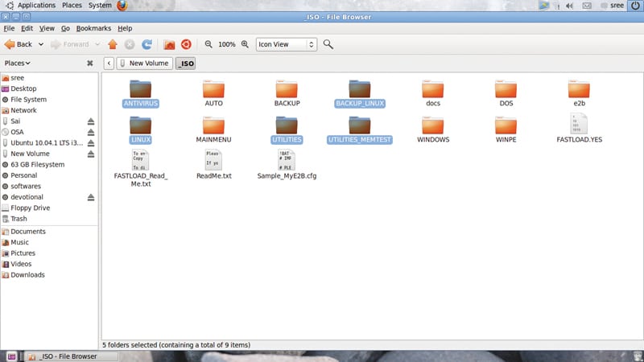Viewport: 644px width, 362px height.
Task: Zoom out using the minus magnifier
Action: pyautogui.click(x=208, y=44)
